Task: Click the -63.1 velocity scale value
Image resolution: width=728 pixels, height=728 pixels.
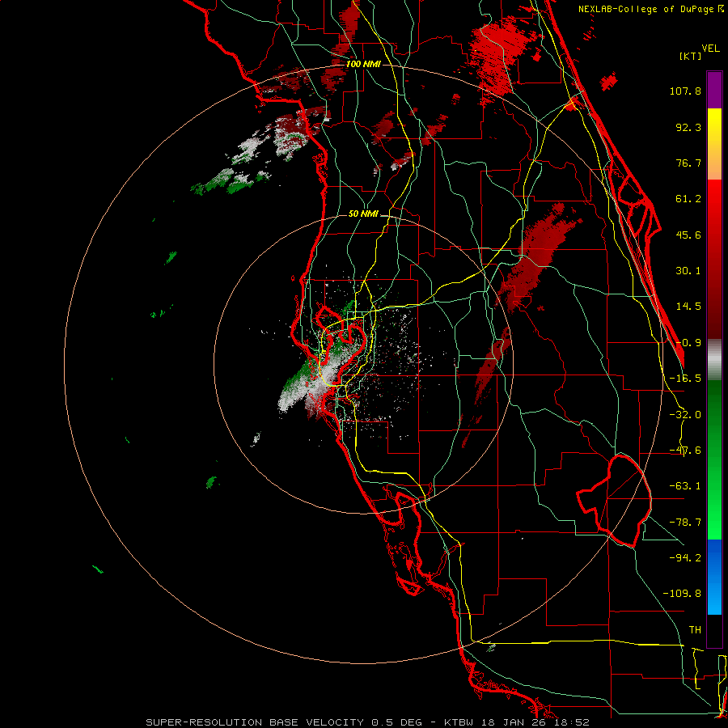Action: (x=685, y=486)
